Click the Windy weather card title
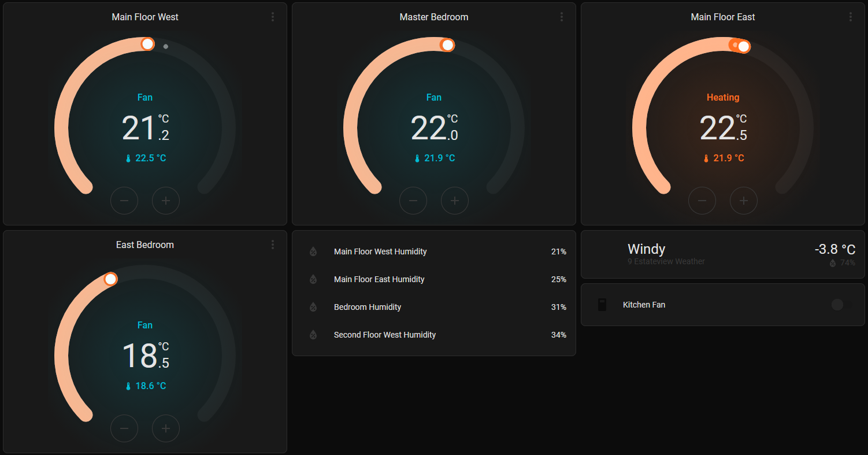 pyautogui.click(x=646, y=249)
